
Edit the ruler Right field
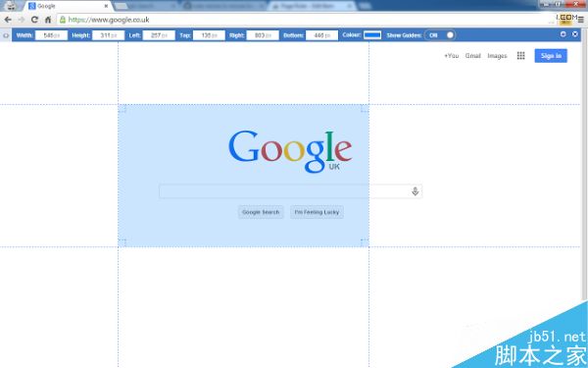click(263, 35)
